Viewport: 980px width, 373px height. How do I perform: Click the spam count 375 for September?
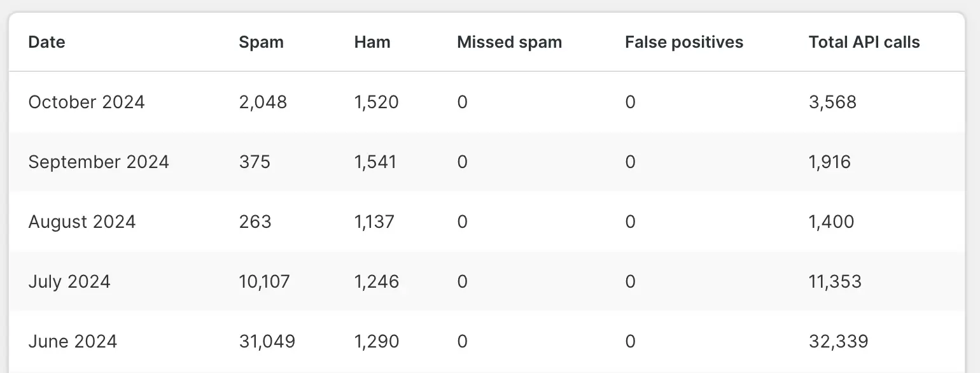point(255,162)
